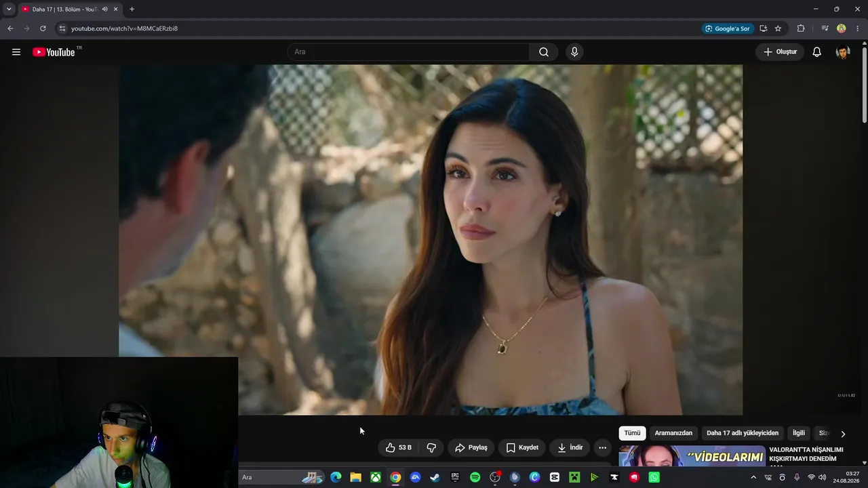The image size is (868, 488).
Task: Mute the tab via speaker icon
Action: tap(104, 9)
